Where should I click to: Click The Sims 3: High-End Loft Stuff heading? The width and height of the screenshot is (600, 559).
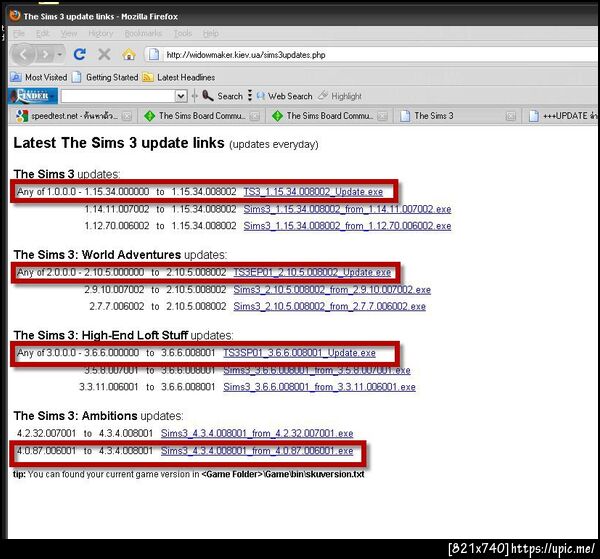coord(101,336)
